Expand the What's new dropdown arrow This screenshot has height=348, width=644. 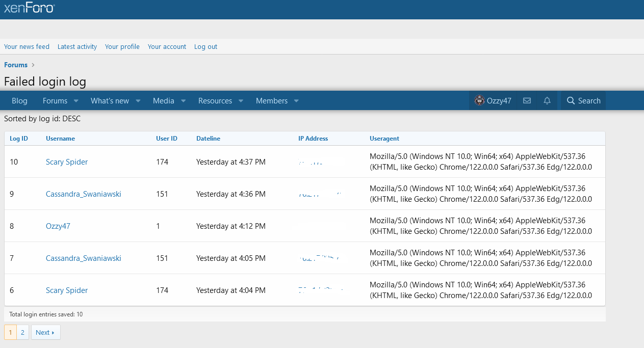tap(138, 101)
